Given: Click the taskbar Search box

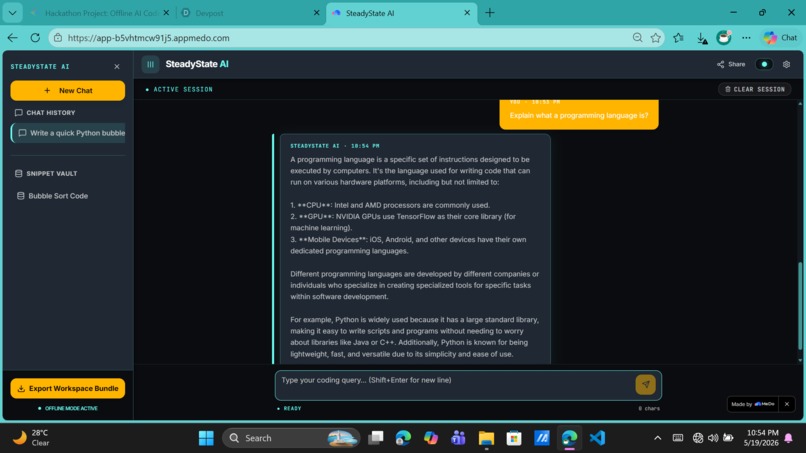Looking at the screenshot, I should [291, 438].
